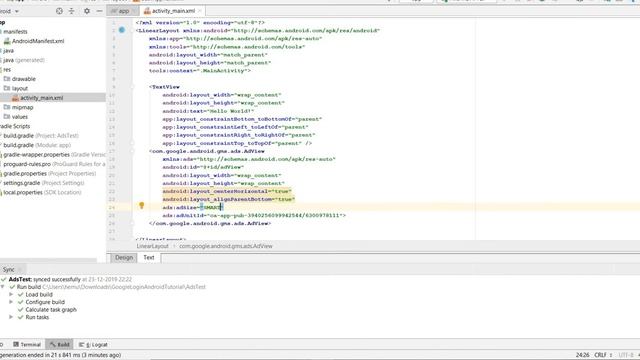Open settings.gradle file
Image resolution: width=640 pixels, height=360 pixels.
[x=44, y=183]
